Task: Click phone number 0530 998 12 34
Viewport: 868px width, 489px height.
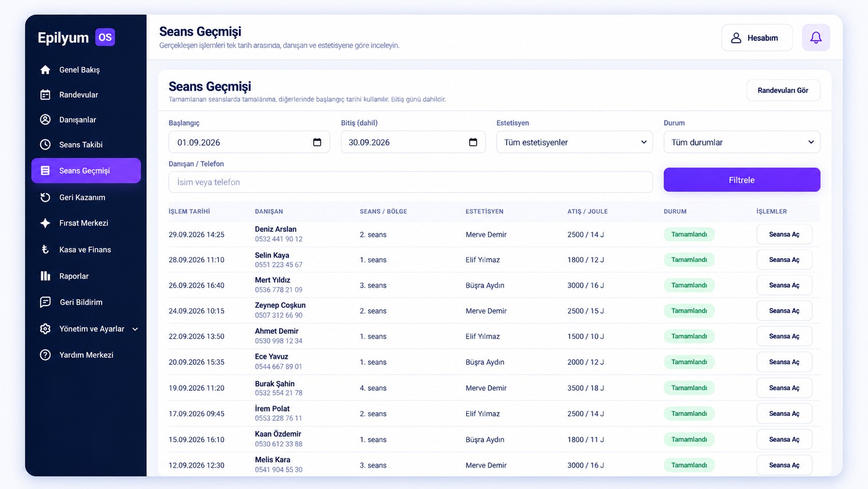Action: point(279,341)
